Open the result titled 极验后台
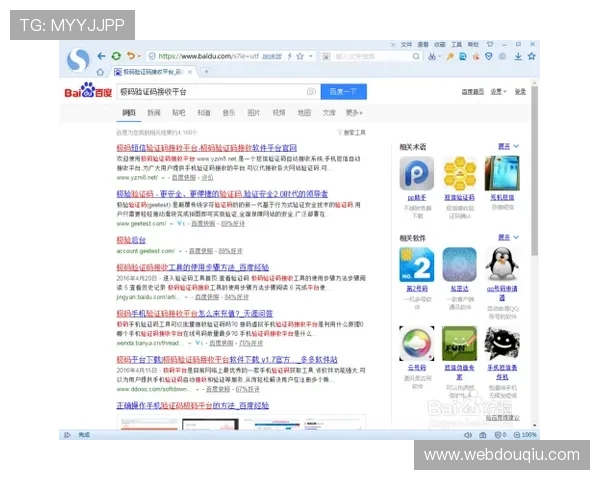The width and height of the screenshot is (600, 480). point(131,240)
